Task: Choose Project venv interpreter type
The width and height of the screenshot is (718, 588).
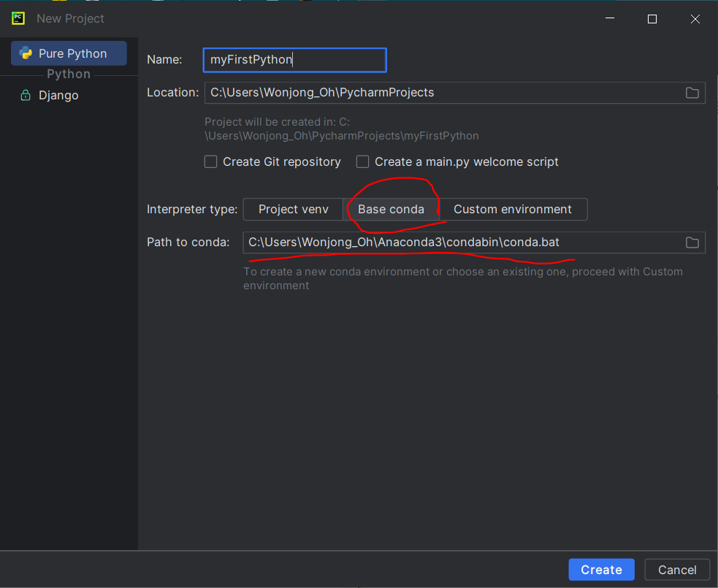Action: click(293, 210)
